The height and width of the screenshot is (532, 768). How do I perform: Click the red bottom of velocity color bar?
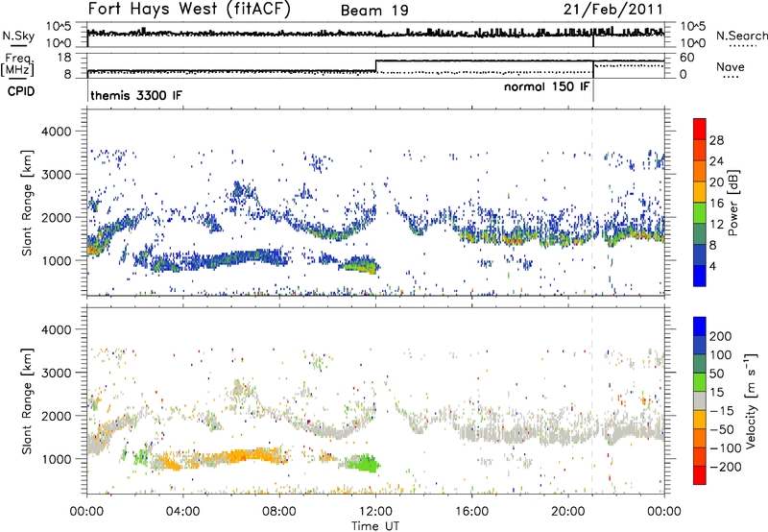tap(700, 475)
